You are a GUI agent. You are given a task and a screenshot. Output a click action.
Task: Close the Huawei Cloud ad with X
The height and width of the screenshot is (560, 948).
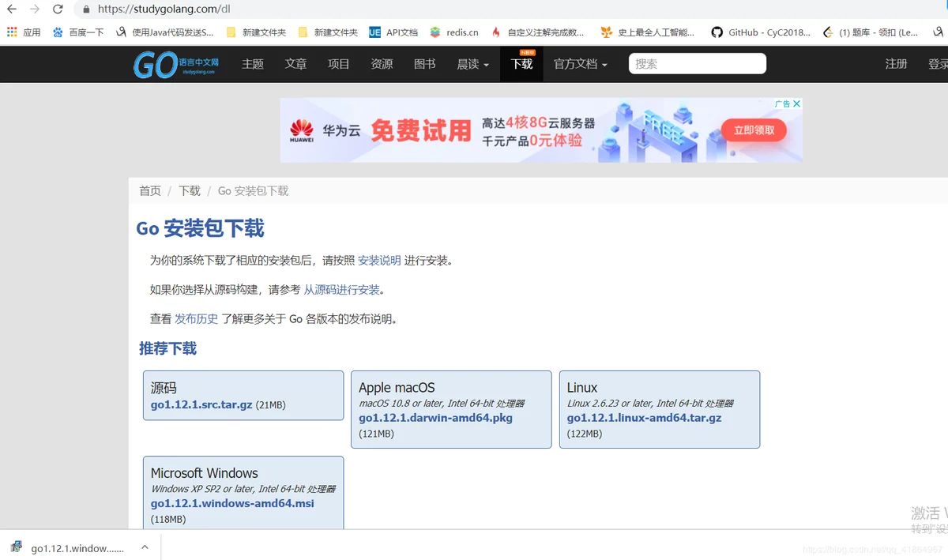[x=797, y=103]
